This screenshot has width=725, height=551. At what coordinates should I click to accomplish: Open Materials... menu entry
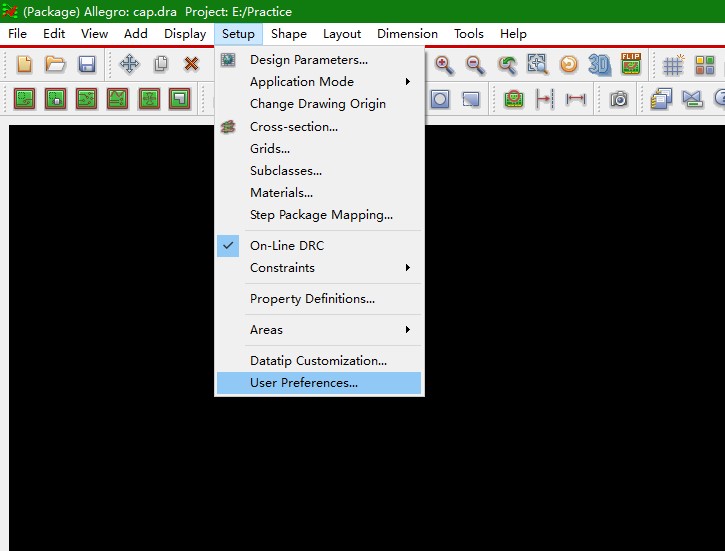point(319,193)
